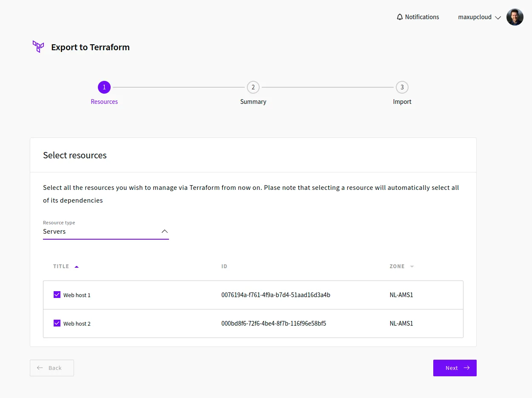This screenshot has height=398, width=532.
Task: Expand the maxupcloud account menu
Action: tap(479, 17)
